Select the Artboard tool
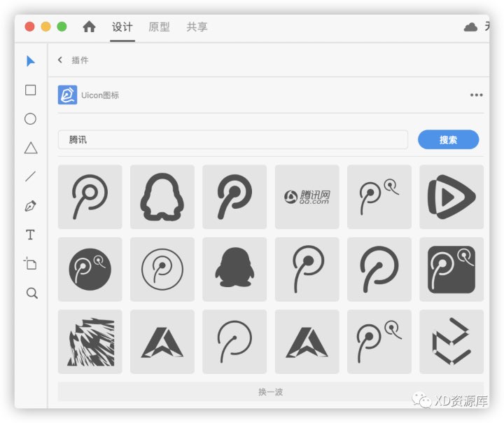504x423 pixels. coord(31,263)
